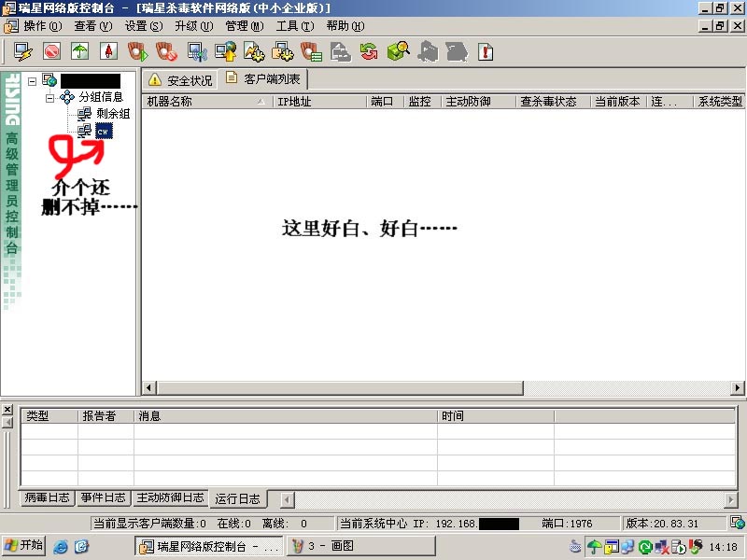747x560 pixels.
Task: Open the 帮助(H) menu
Action: point(345,26)
